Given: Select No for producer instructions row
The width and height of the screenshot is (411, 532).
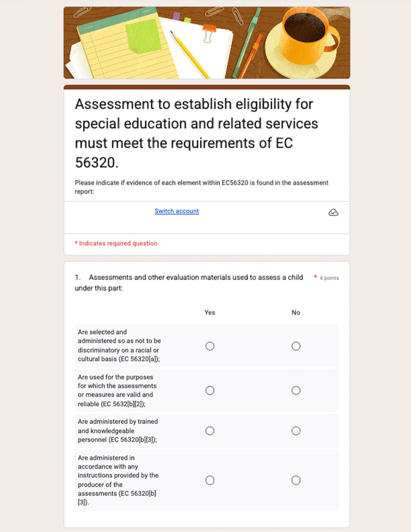Looking at the screenshot, I should coord(296,480).
